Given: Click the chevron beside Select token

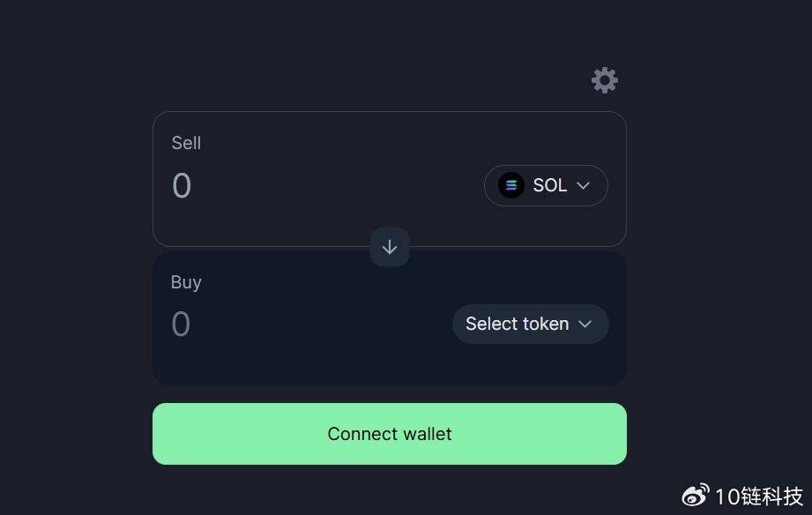Looking at the screenshot, I should [585, 324].
